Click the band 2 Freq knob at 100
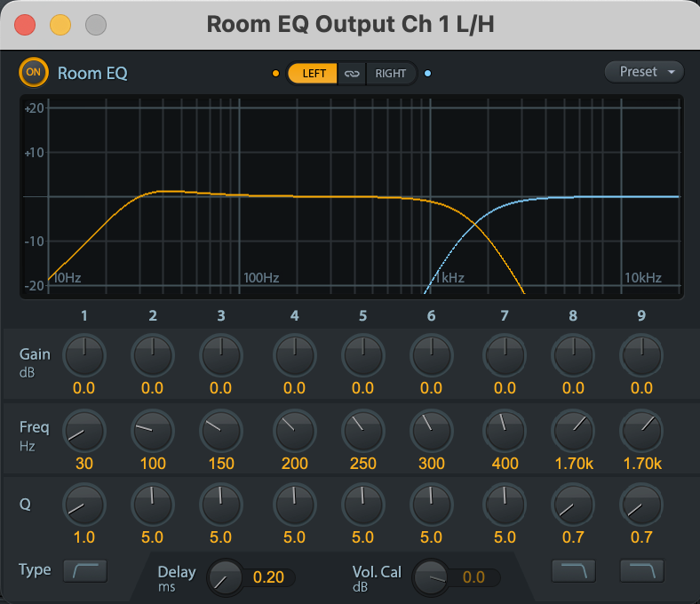 (x=153, y=431)
